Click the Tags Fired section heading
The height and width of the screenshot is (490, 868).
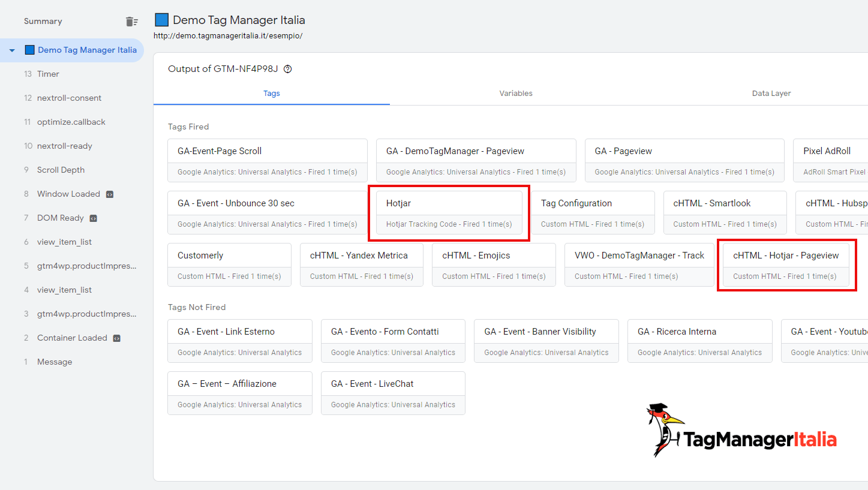[188, 127]
